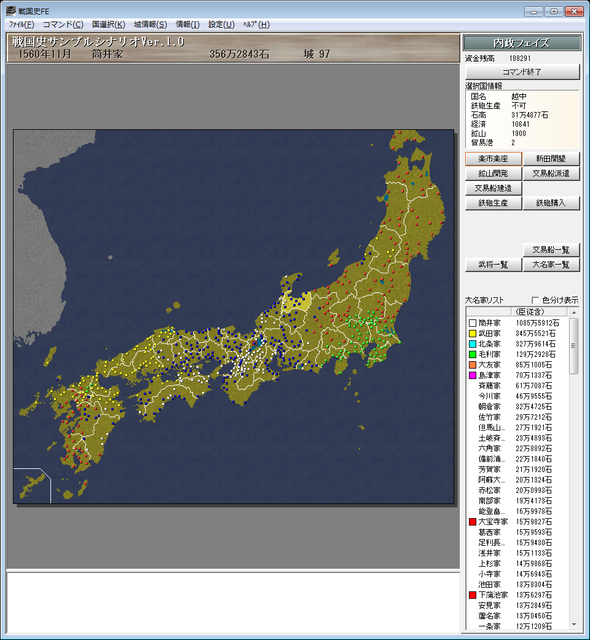The height and width of the screenshot is (640, 590).
Task: Click the highlighted 越中 province on the map
Action: click(296, 304)
